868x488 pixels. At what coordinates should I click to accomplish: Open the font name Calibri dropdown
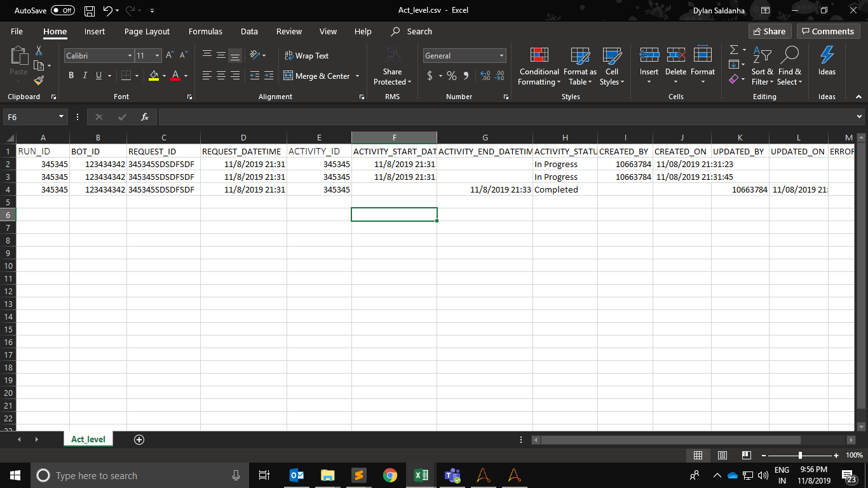pyautogui.click(x=130, y=56)
